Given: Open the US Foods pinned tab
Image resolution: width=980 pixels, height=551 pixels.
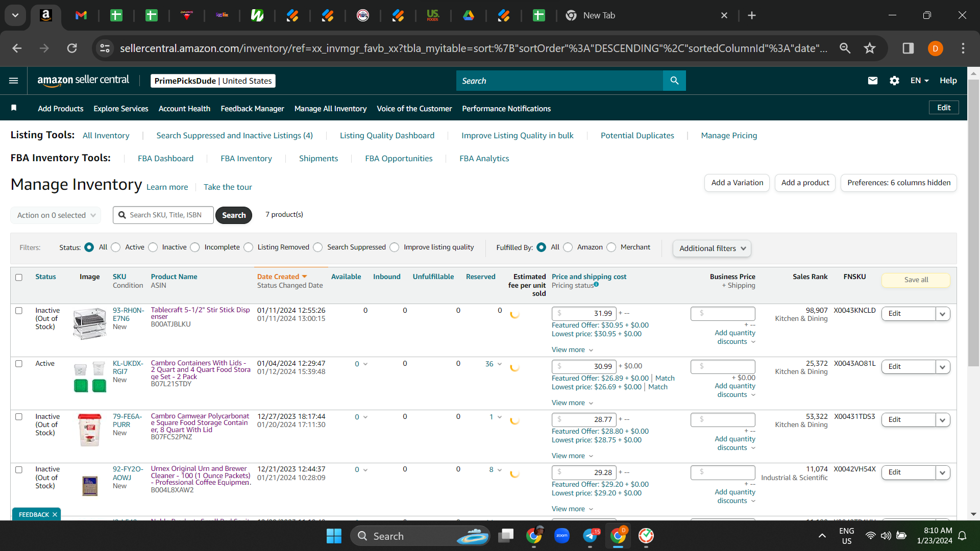Looking at the screenshot, I should (x=433, y=15).
